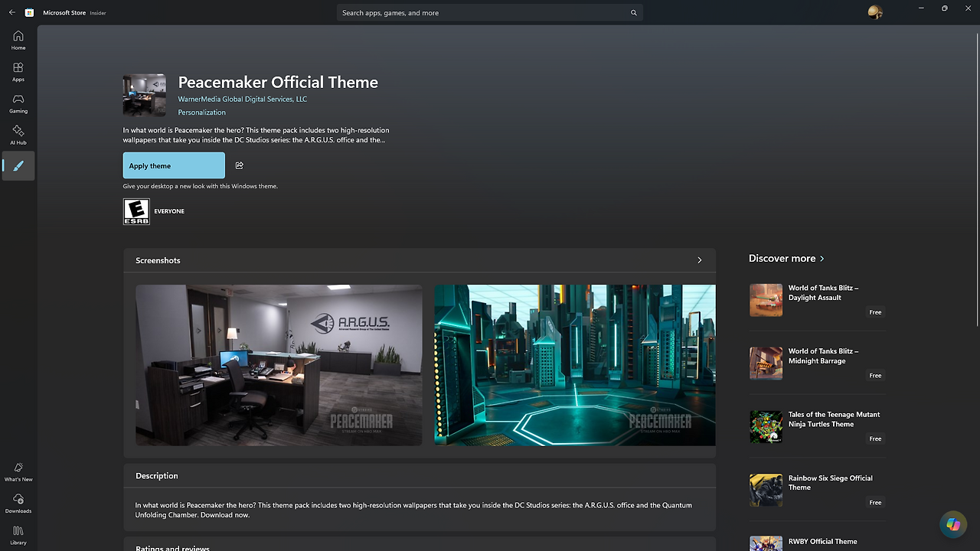Viewport: 980px width, 551px height.
Task: Close the Microsoft Store window
Action: [x=969, y=8]
